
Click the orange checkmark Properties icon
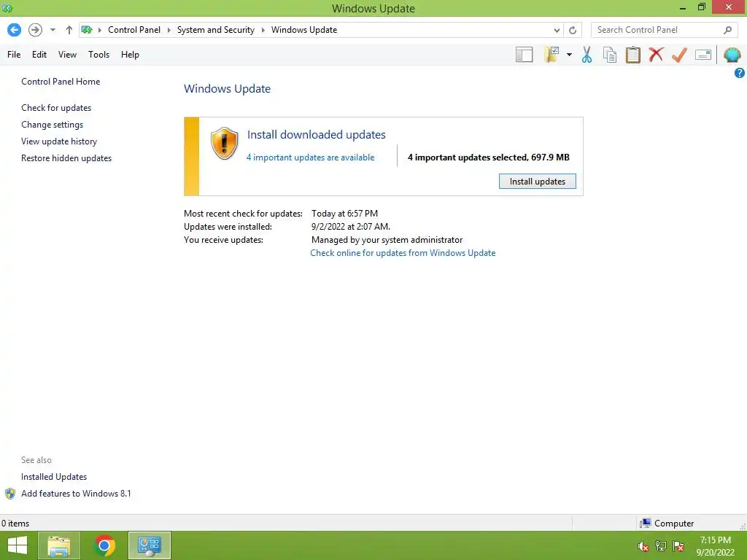coord(679,55)
